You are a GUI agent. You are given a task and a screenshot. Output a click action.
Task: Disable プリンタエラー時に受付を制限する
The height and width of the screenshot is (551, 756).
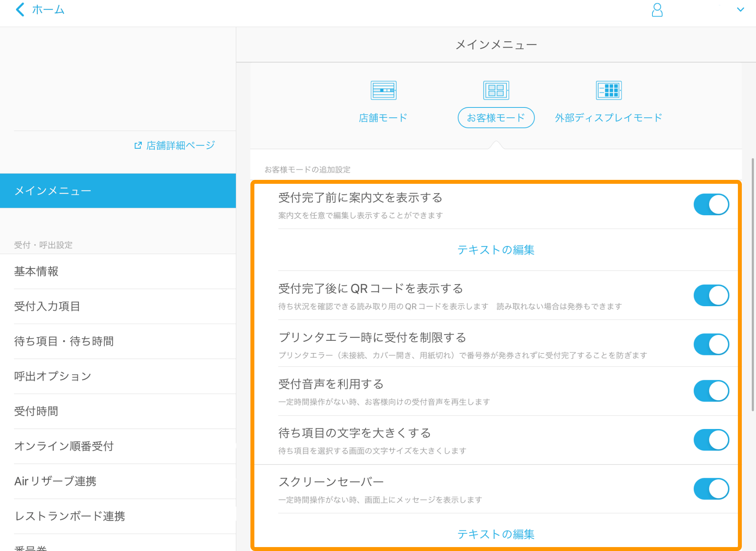[x=711, y=344]
